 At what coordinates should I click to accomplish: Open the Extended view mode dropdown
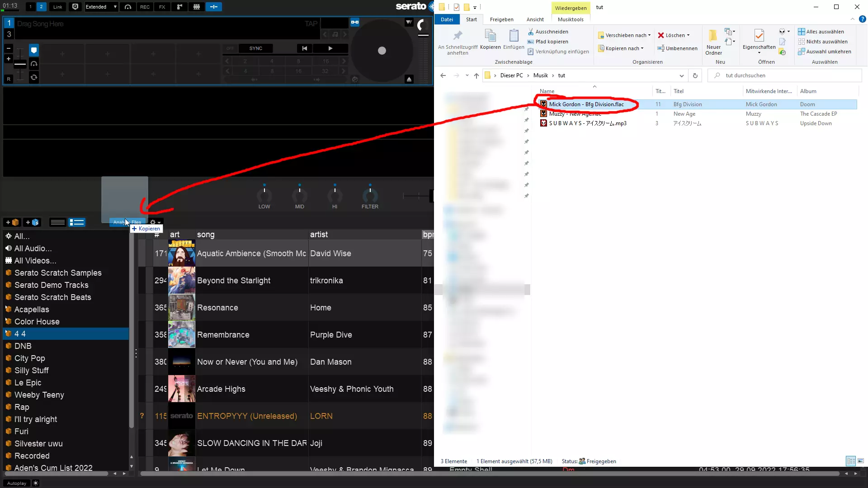coord(102,7)
